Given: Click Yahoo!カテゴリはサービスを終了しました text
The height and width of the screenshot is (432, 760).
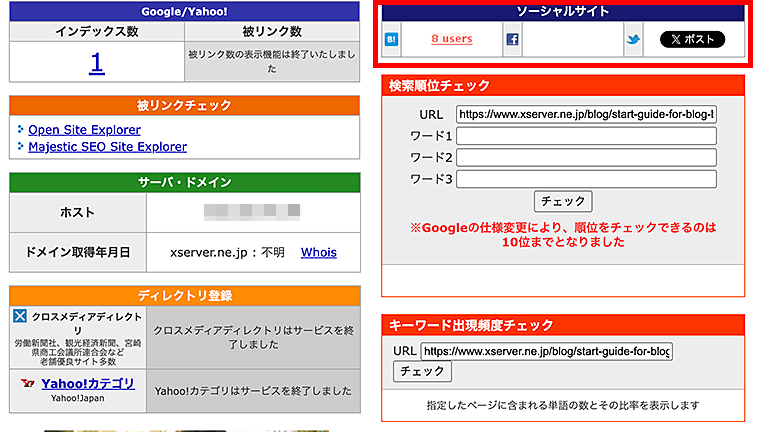Looking at the screenshot, I should [x=253, y=391].
